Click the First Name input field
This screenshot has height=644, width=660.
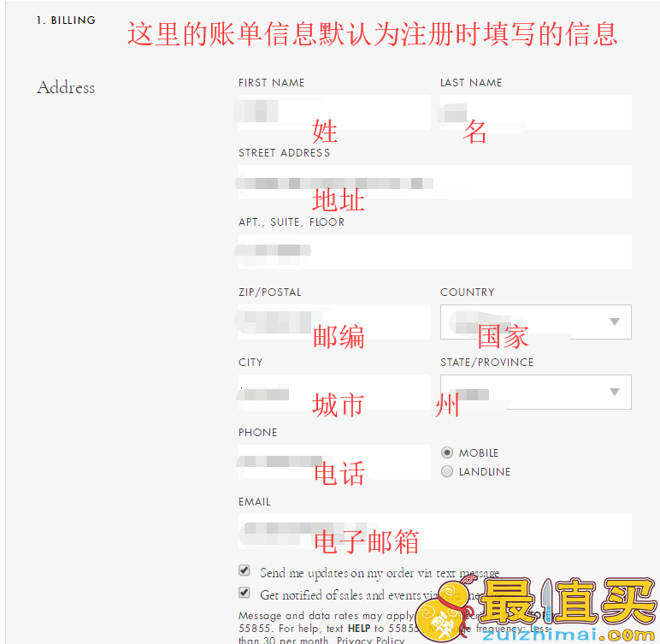[x=333, y=112]
